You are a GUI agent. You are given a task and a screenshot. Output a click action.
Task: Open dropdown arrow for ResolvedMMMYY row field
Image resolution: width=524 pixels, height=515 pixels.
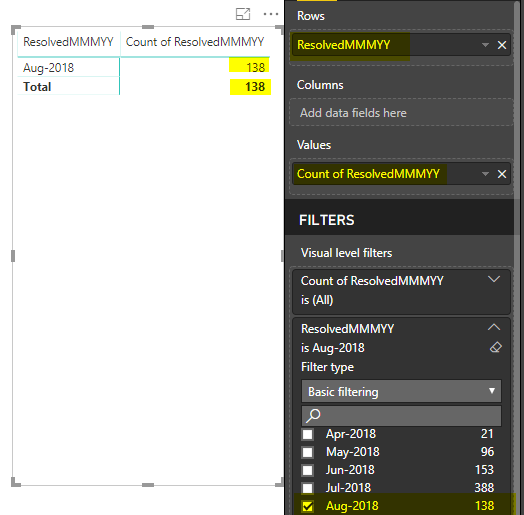pos(485,45)
